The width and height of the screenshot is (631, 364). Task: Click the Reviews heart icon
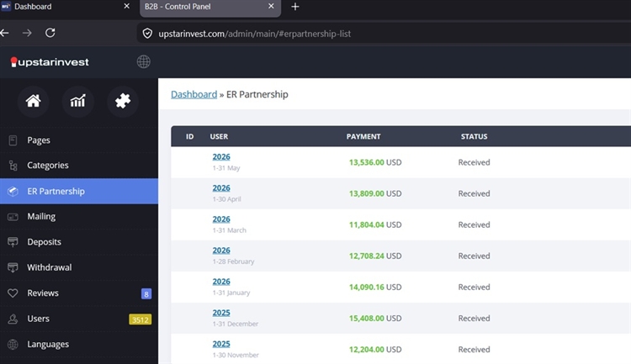click(x=13, y=293)
